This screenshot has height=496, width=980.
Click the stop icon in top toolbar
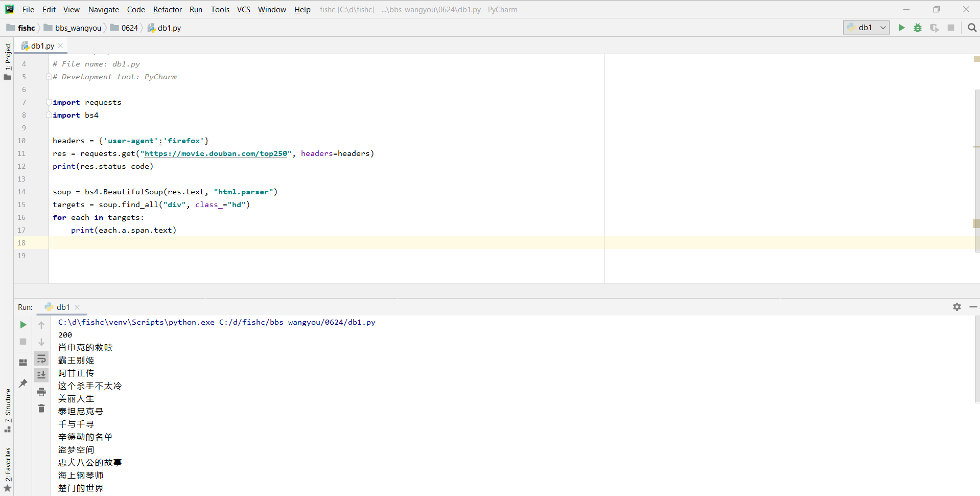[x=951, y=28]
